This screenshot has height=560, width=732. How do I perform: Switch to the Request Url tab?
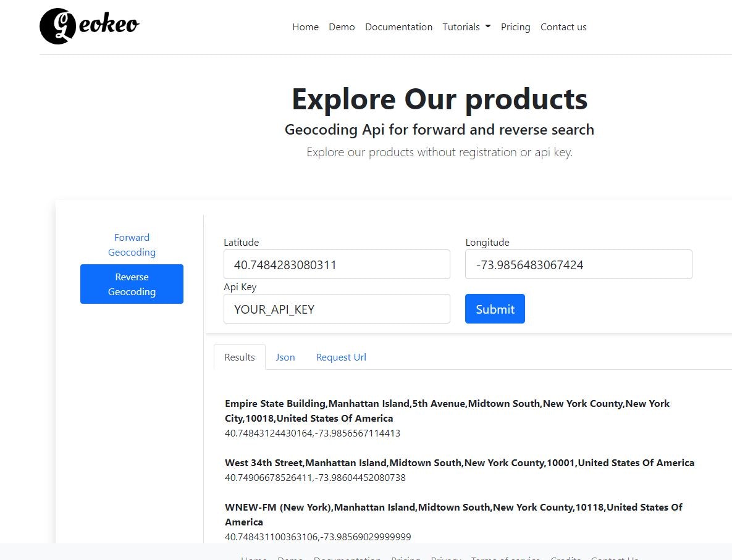(341, 357)
